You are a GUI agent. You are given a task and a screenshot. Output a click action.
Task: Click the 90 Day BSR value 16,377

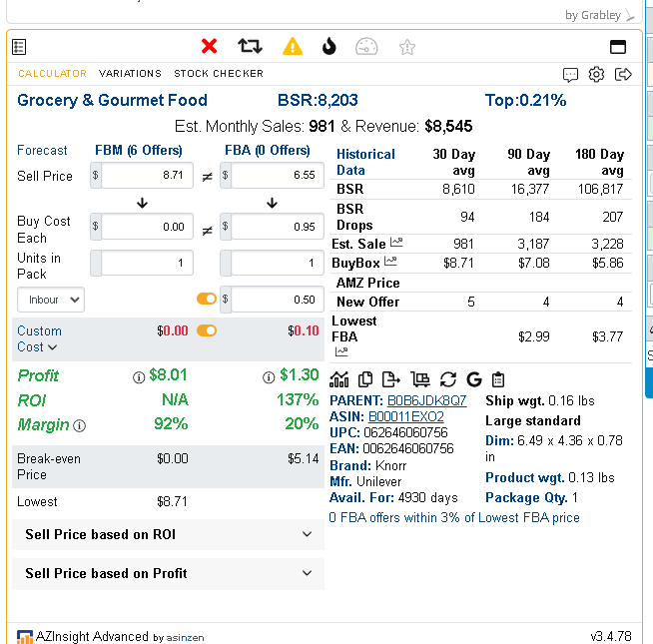[530, 189]
